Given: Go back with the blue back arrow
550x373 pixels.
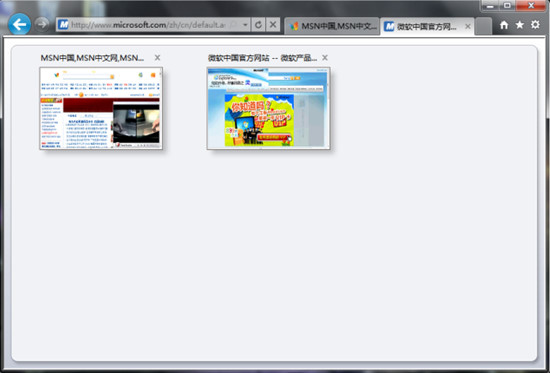Looking at the screenshot, I should pyautogui.click(x=19, y=24).
